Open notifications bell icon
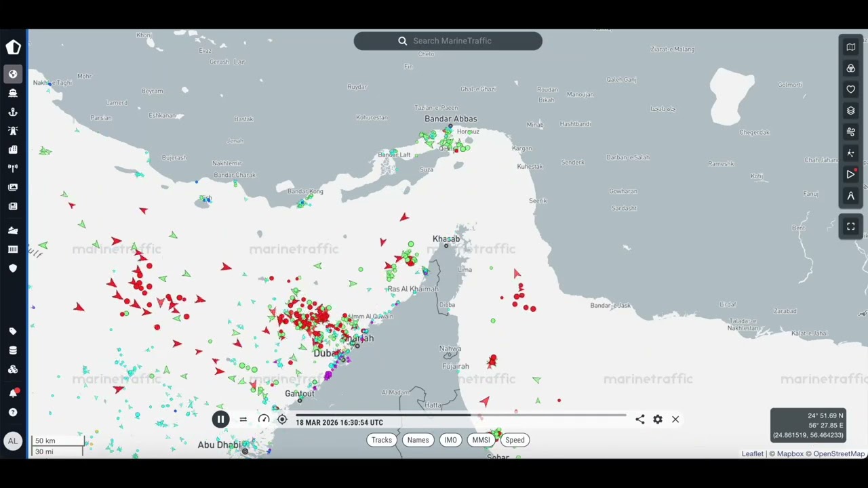This screenshot has height=488, width=868. (13, 393)
